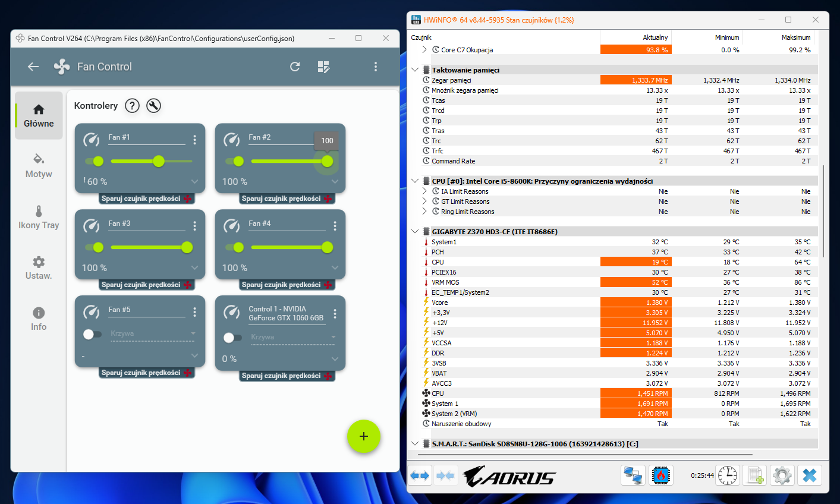
Task: Collapse the Taktowanie pamięci section in HWiNFO
Action: (415, 70)
